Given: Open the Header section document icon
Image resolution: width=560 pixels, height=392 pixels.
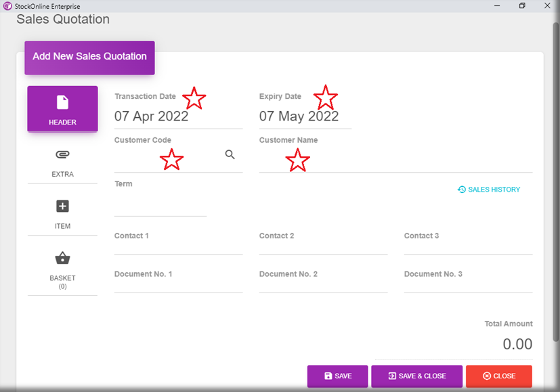Looking at the screenshot, I should 62,108.
